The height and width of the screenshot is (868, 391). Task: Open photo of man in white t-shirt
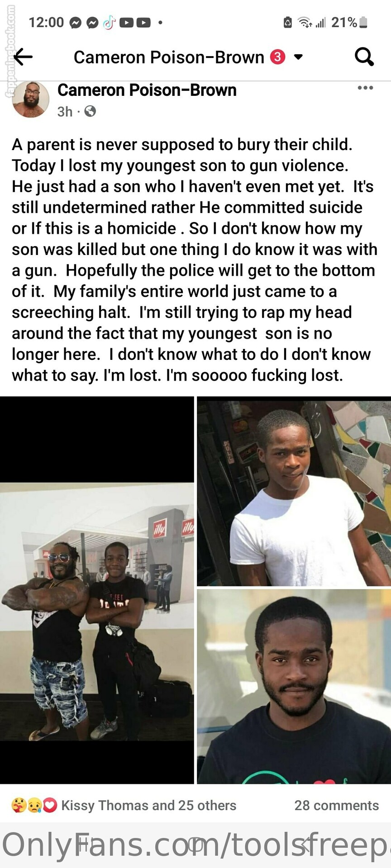(294, 491)
